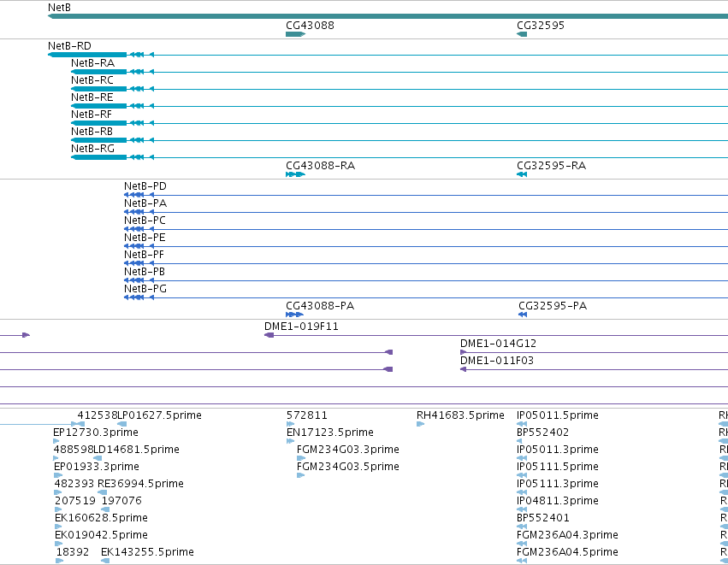Click the LD14681.5prime label

tap(137, 450)
